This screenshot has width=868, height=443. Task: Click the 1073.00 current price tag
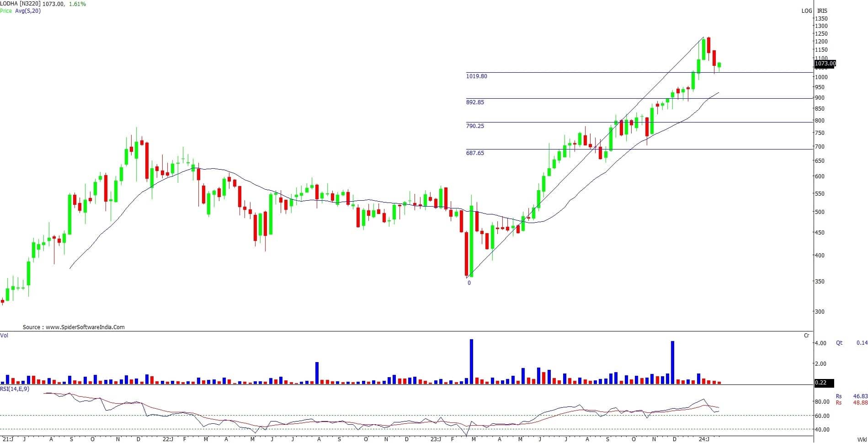(825, 64)
